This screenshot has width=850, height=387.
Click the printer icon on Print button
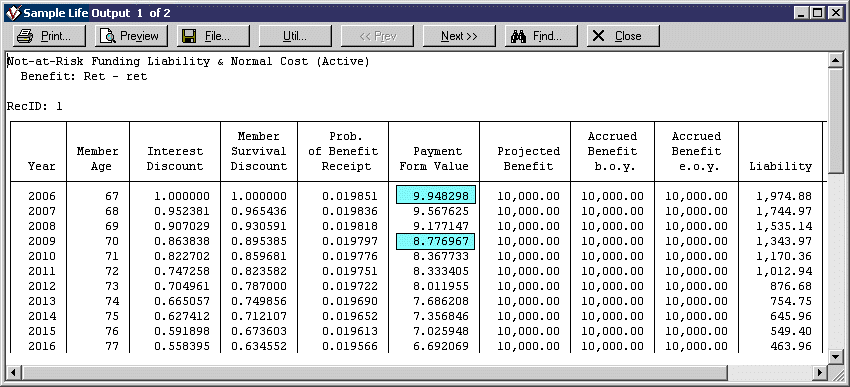(x=25, y=36)
